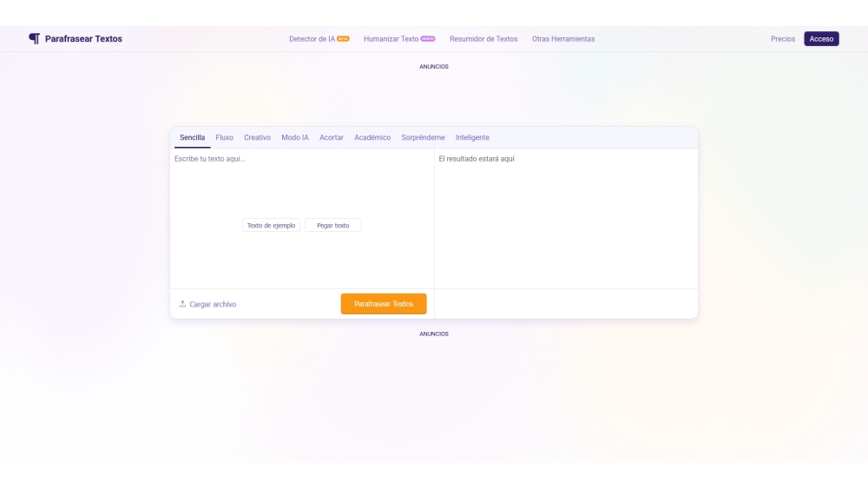This screenshot has width=868, height=489.
Task: Open the Otras Herramientas menu
Action: coord(563,39)
